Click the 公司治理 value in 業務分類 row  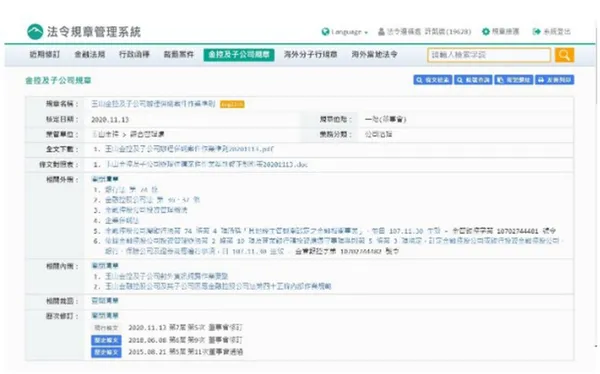(x=378, y=134)
